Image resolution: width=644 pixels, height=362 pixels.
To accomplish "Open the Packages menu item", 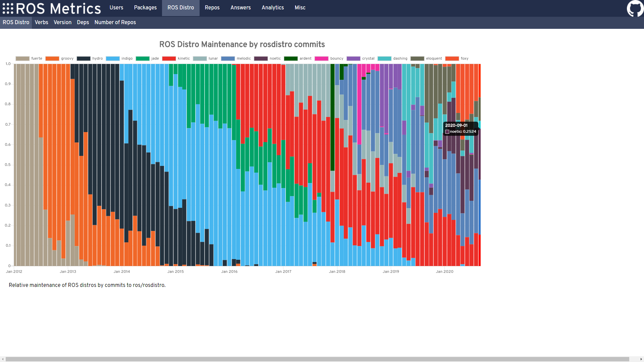I will tap(145, 7).
